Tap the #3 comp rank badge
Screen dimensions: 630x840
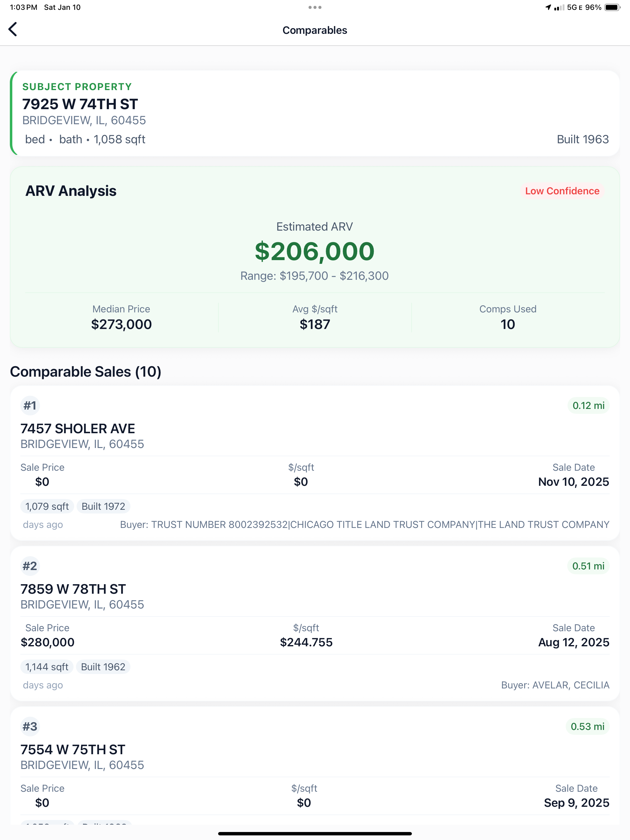click(30, 727)
